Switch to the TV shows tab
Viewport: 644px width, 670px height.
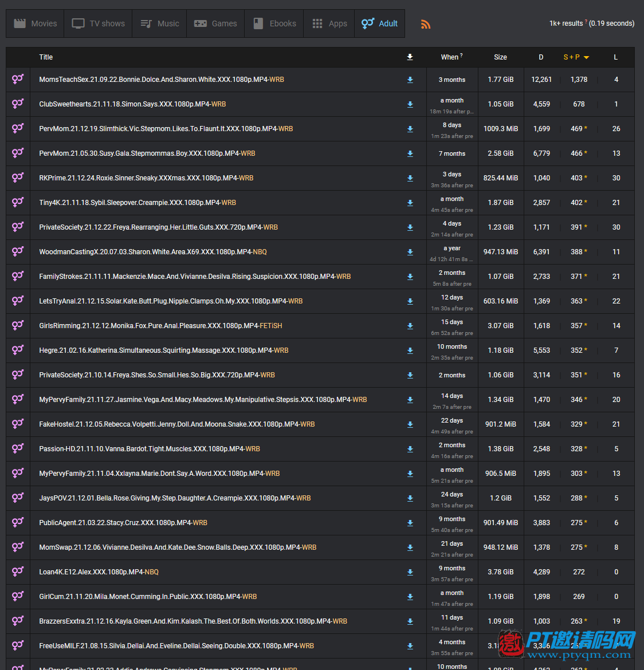[99, 23]
